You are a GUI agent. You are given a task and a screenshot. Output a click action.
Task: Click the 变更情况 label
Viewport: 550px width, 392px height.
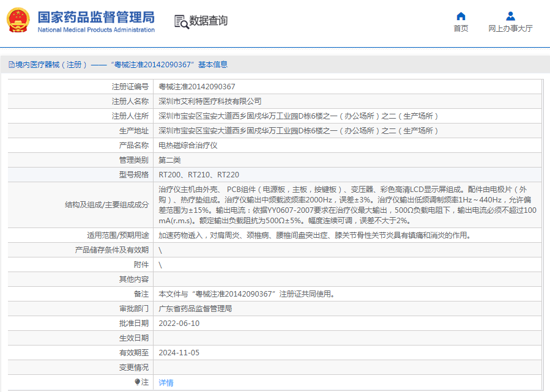[x=134, y=368]
